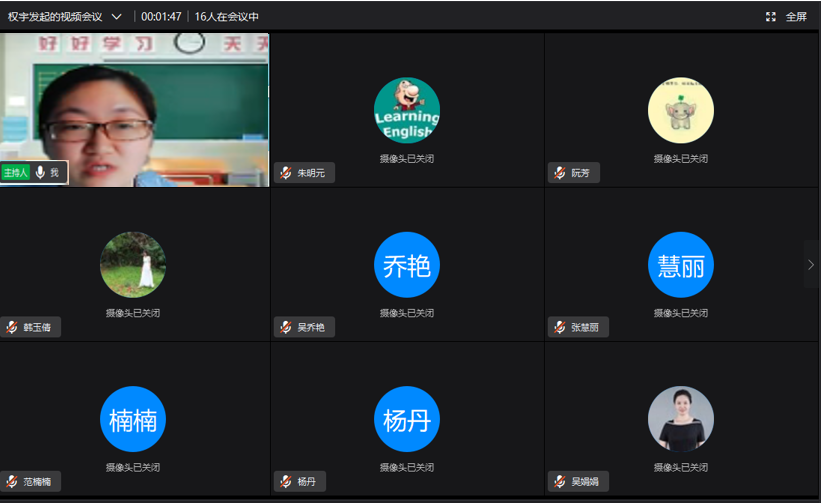Expand meeting title dropdown arrow

[x=117, y=17]
